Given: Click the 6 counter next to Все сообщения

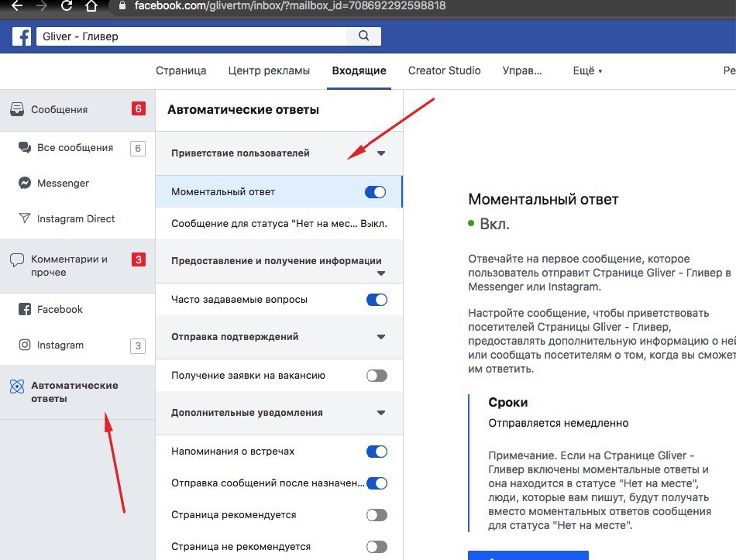Looking at the screenshot, I should [138, 149].
